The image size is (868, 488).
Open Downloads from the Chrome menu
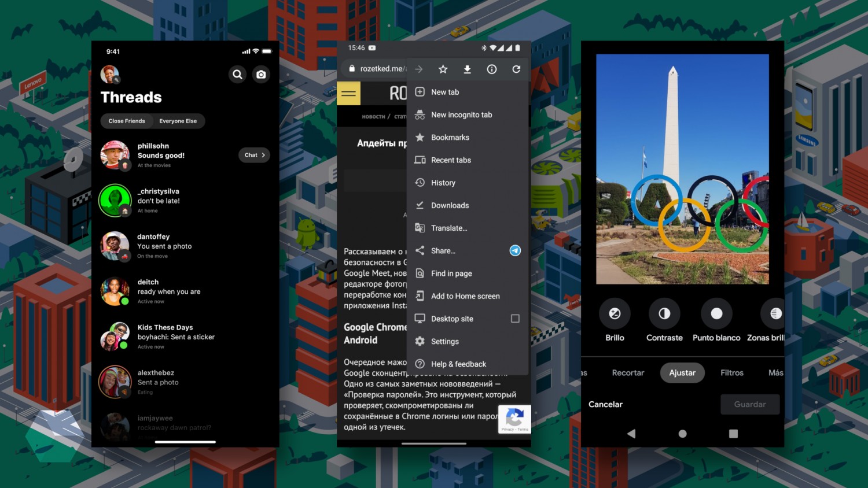click(x=468, y=205)
